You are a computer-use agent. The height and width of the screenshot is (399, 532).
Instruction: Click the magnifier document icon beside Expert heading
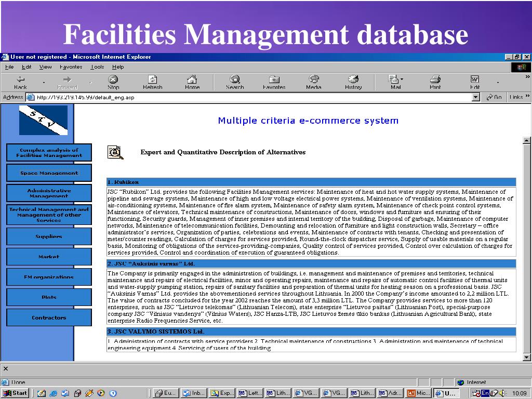(115, 152)
